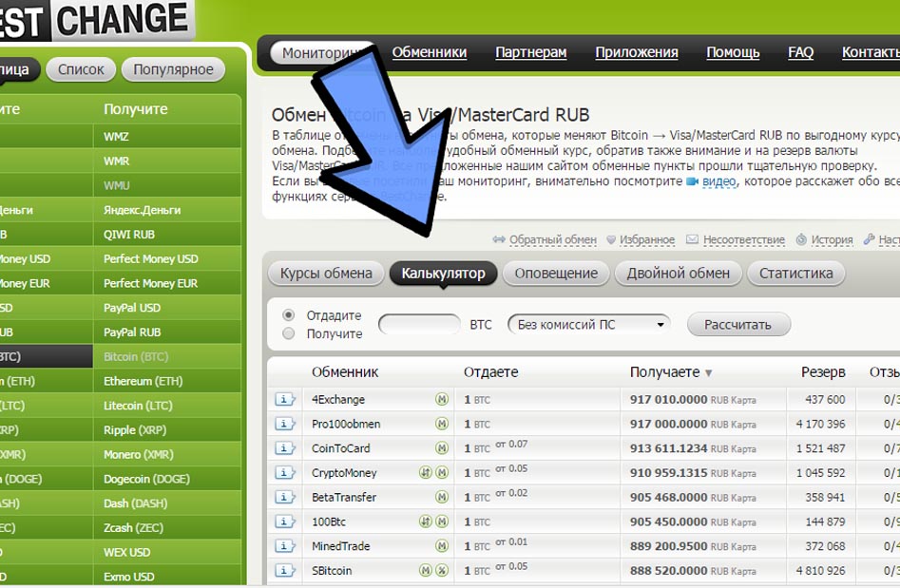900x588 pixels.
Task: Open the Без комиссий ПС dropdown
Action: pyautogui.click(x=589, y=325)
